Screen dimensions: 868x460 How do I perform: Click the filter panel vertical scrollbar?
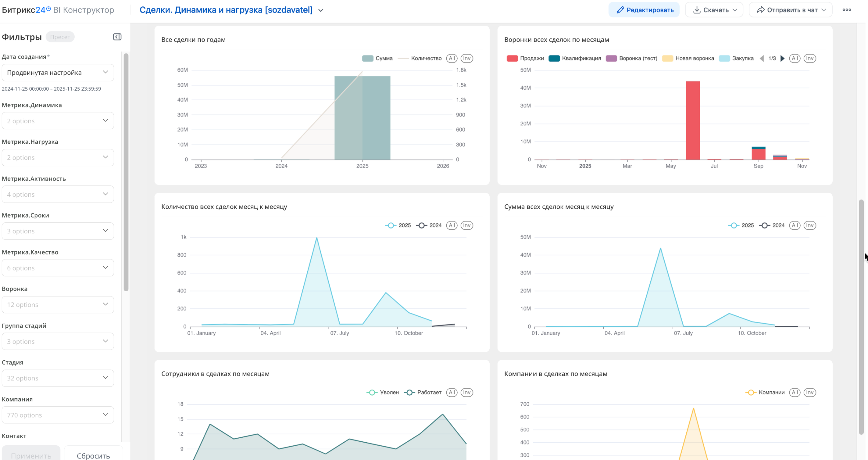click(x=126, y=172)
